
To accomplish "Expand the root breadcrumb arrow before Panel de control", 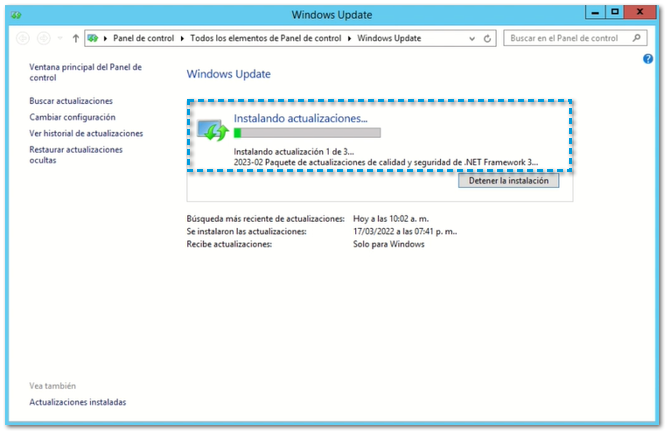I will [x=105, y=38].
